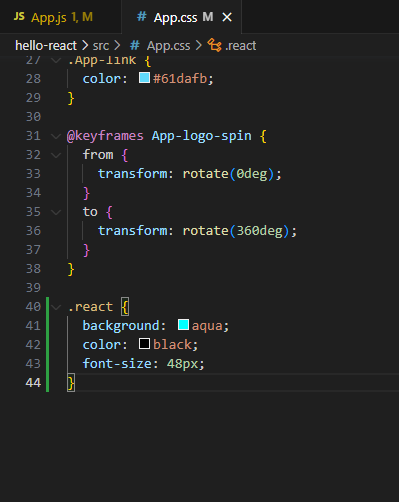Close the App.css tab
The image size is (399, 502).
tap(227, 17)
